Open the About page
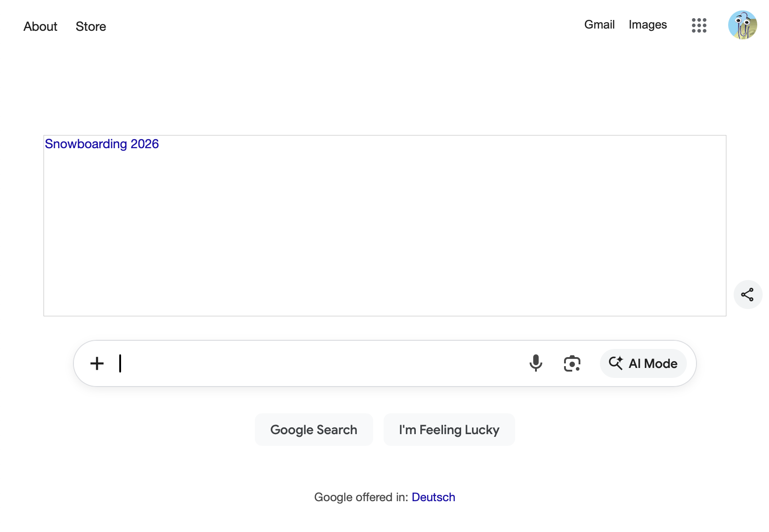This screenshot has height=532, width=769. (x=40, y=27)
